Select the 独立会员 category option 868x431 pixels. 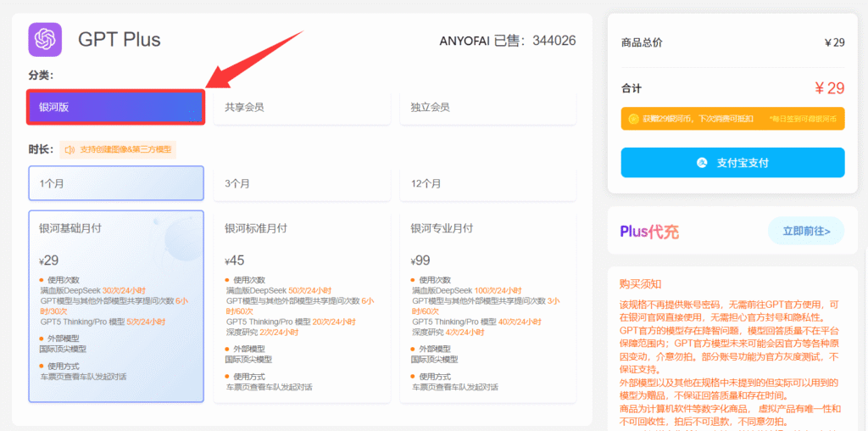click(x=487, y=107)
